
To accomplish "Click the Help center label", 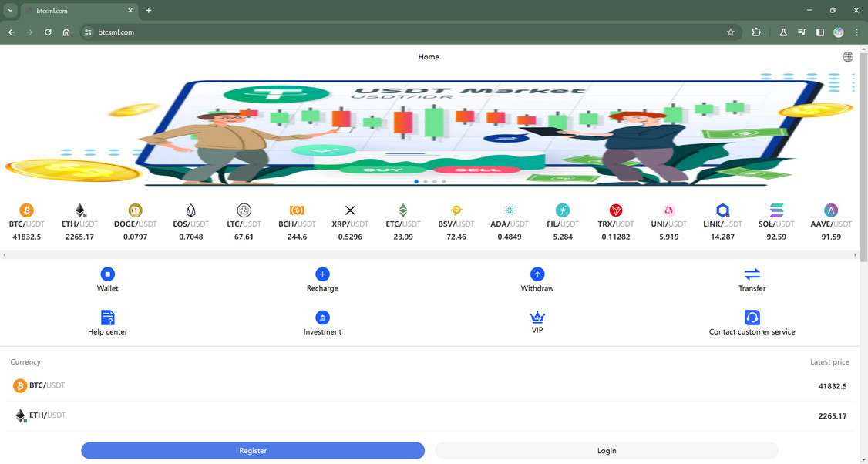I will [107, 331].
